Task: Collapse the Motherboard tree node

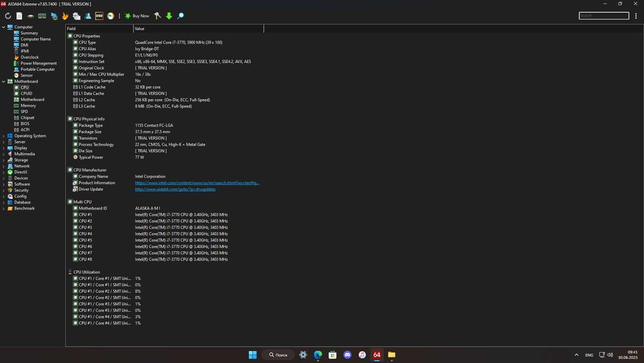Action: click(x=4, y=81)
